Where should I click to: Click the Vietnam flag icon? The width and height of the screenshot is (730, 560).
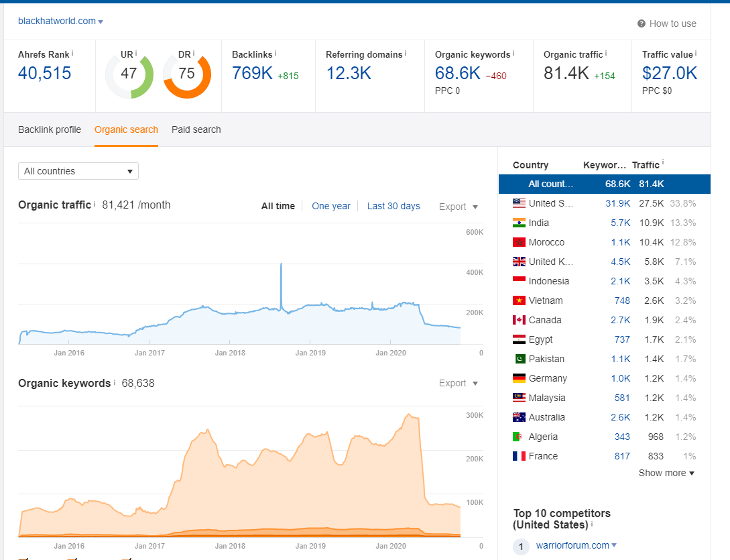519,300
